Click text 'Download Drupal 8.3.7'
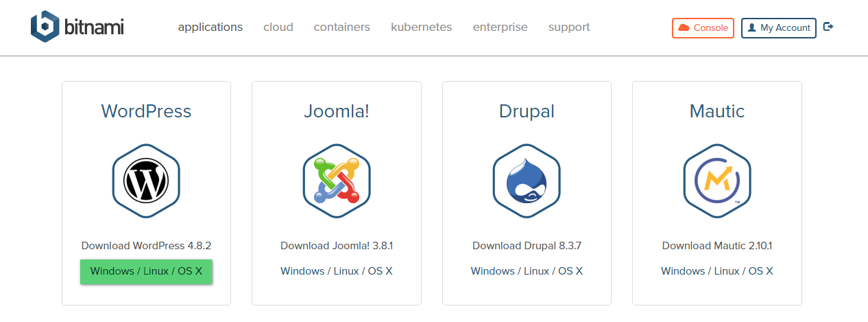This screenshot has width=868, height=322. tap(527, 246)
